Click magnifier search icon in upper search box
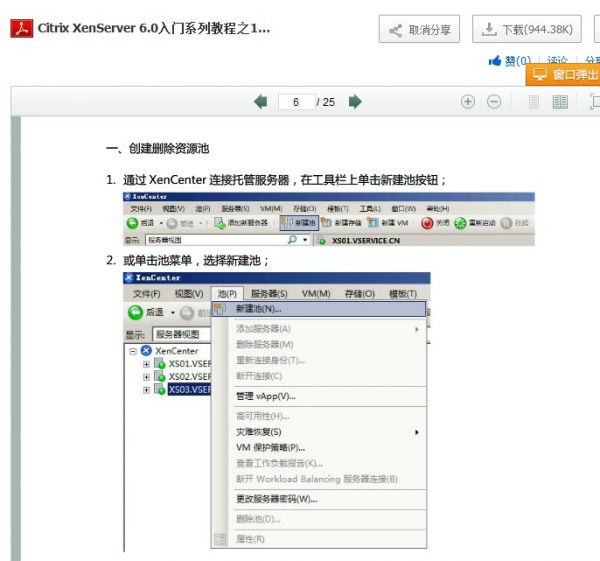 pos(292,240)
